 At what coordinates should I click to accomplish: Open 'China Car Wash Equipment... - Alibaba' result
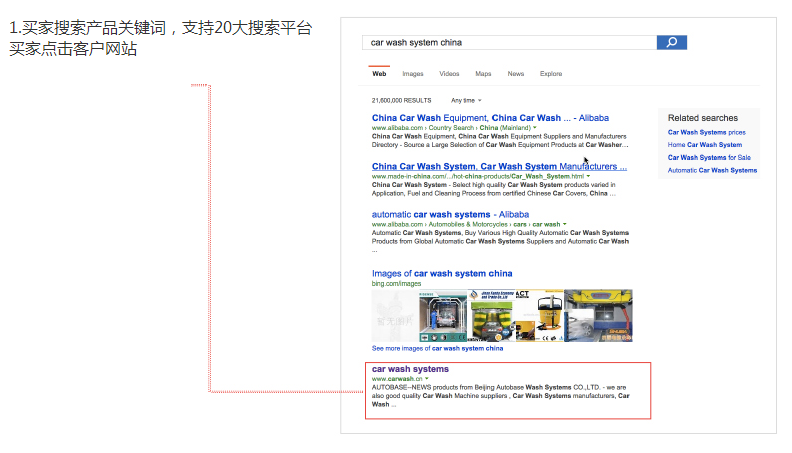point(490,118)
